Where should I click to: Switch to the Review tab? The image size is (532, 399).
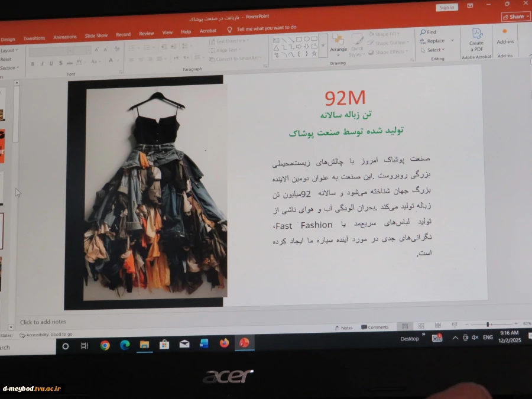(x=146, y=34)
